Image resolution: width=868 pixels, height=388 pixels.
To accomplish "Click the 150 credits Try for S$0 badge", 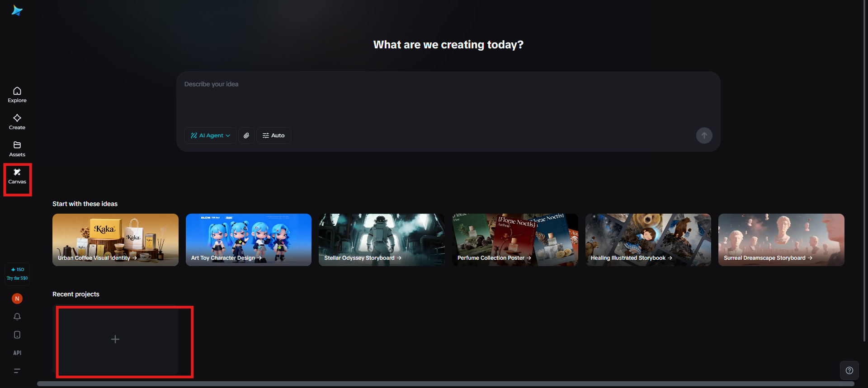I will click(x=17, y=274).
